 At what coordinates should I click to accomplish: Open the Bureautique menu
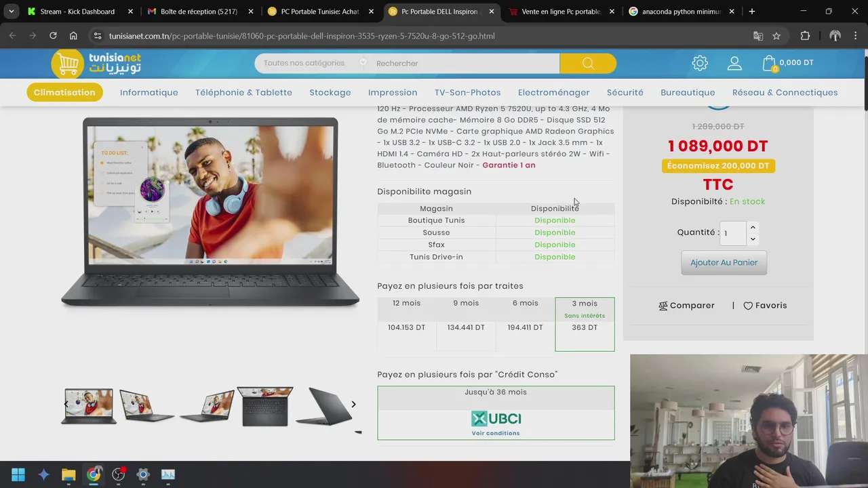[688, 93]
